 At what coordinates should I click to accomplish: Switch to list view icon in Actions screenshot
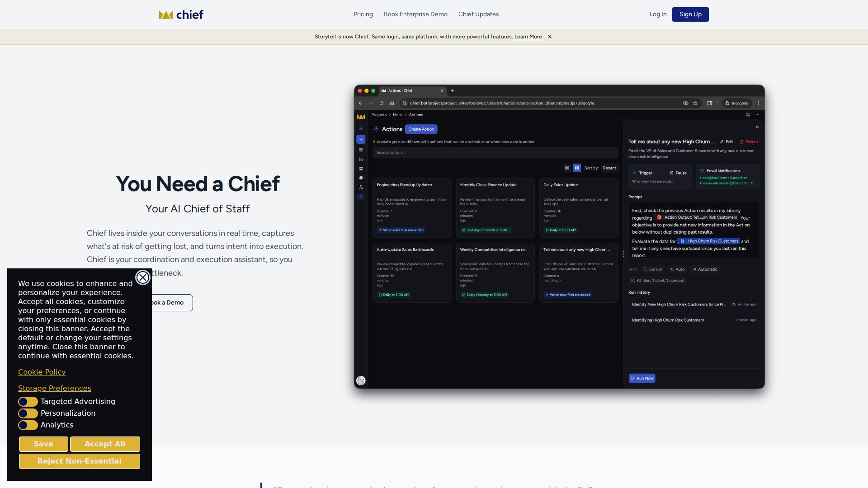pos(567,168)
